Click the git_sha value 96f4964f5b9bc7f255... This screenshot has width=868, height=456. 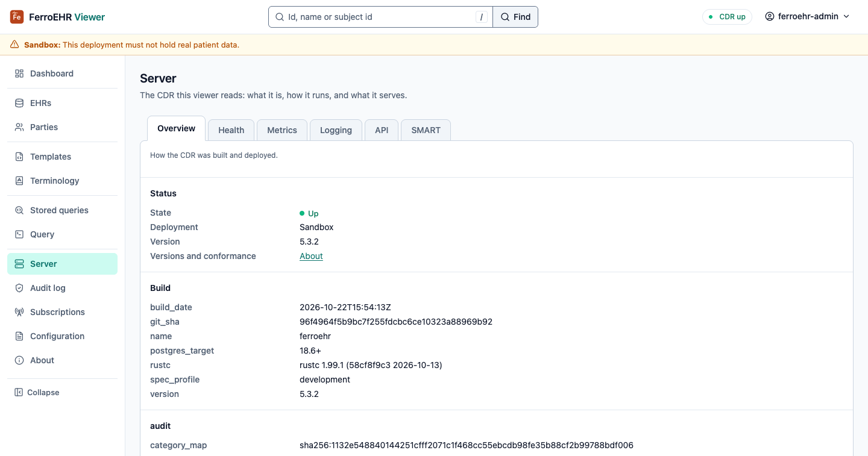[396, 322]
